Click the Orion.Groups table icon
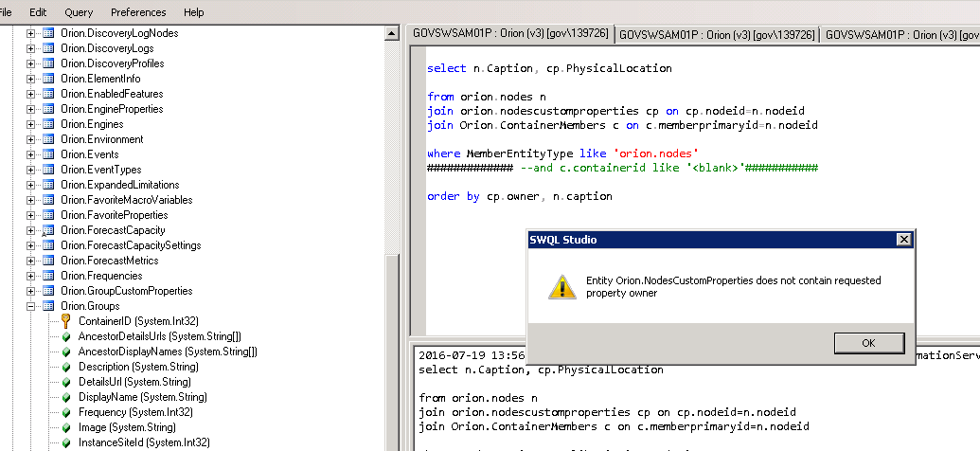This screenshot has width=980, height=451. point(48,306)
